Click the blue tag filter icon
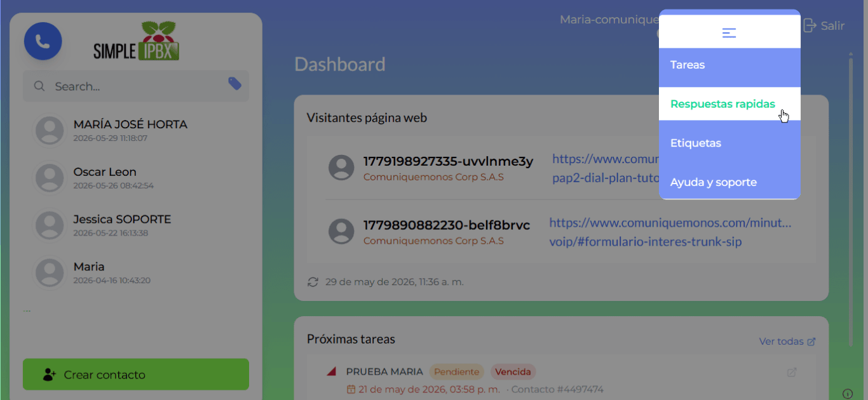 (234, 84)
